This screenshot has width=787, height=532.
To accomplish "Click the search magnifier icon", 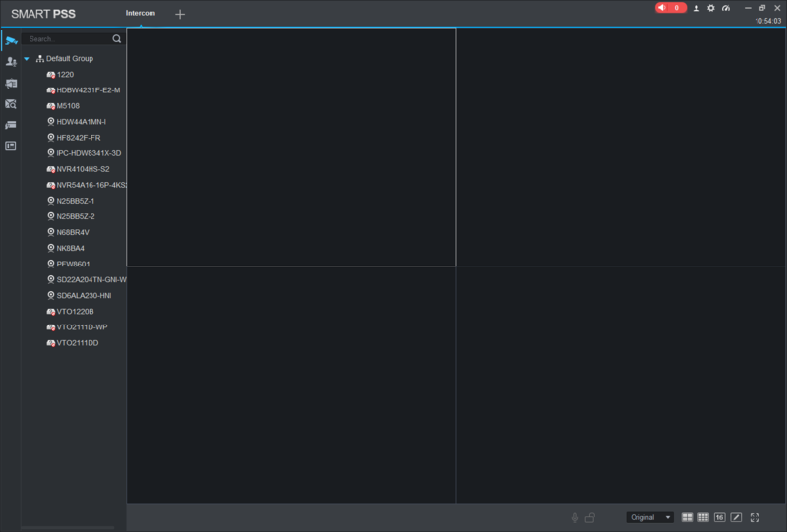I will pos(116,39).
